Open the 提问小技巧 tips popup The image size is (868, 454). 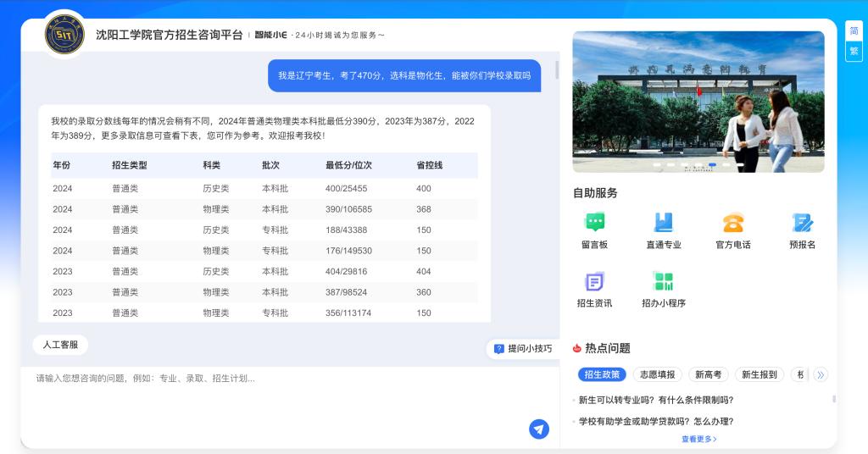point(523,348)
